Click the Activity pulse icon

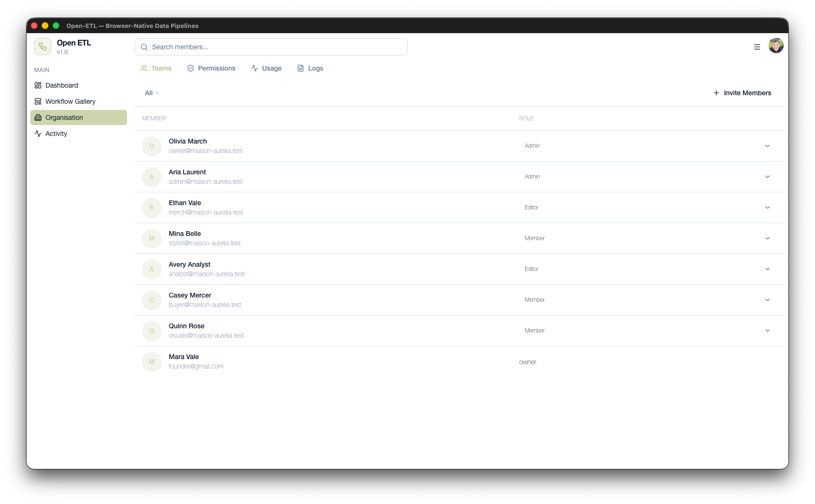click(x=38, y=134)
